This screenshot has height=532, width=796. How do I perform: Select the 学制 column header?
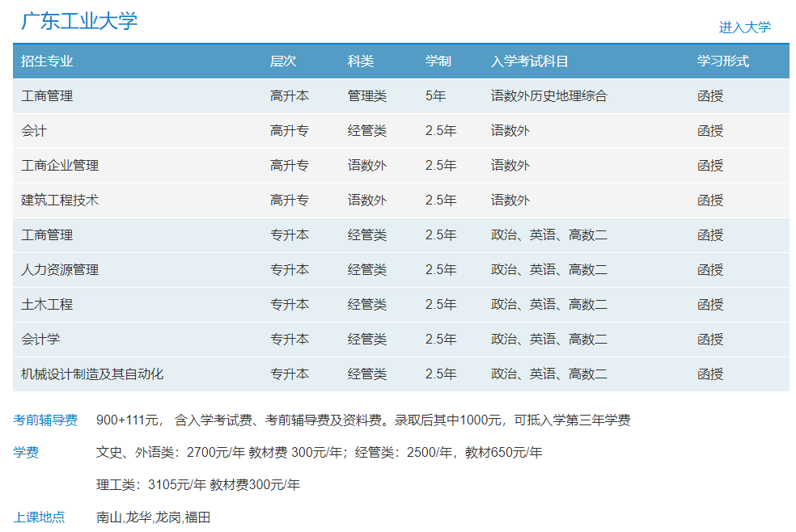(438, 61)
